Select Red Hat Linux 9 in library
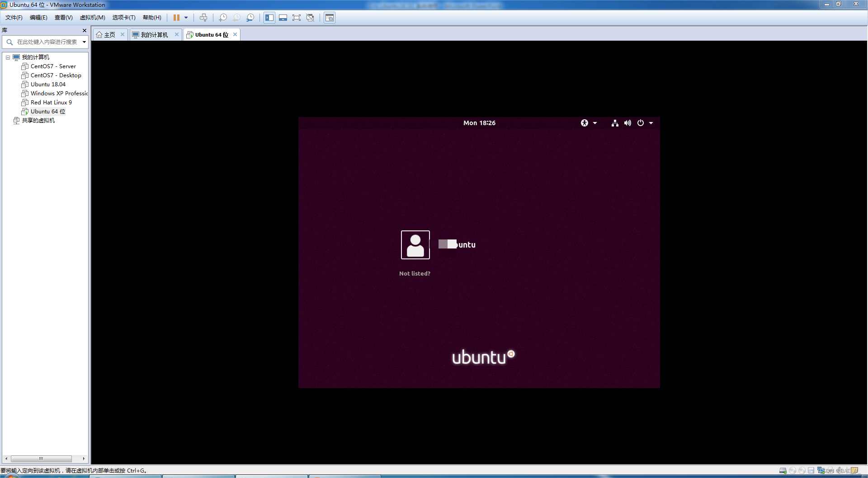The width and height of the screenshot is (868, 478). click(51, 103)
